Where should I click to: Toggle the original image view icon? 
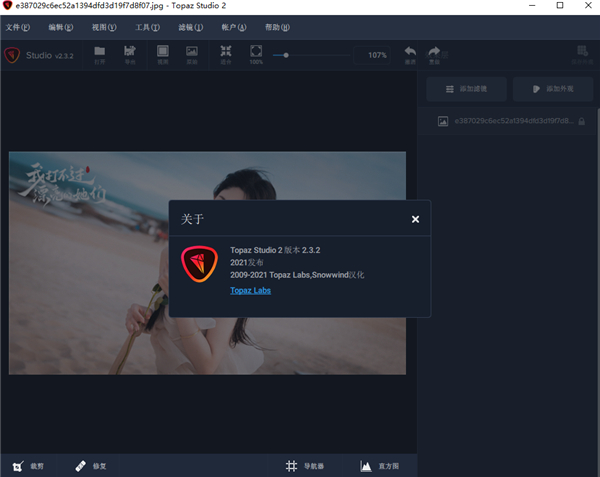tap(192, 52)
